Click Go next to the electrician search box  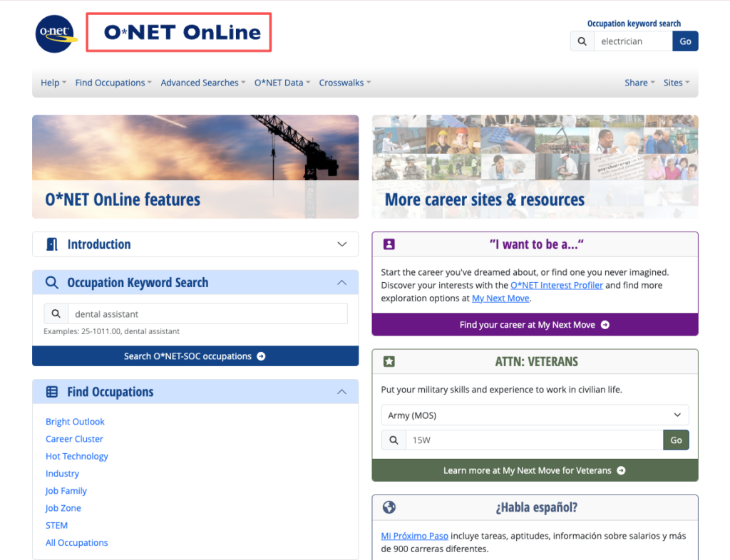click(684, 41)
